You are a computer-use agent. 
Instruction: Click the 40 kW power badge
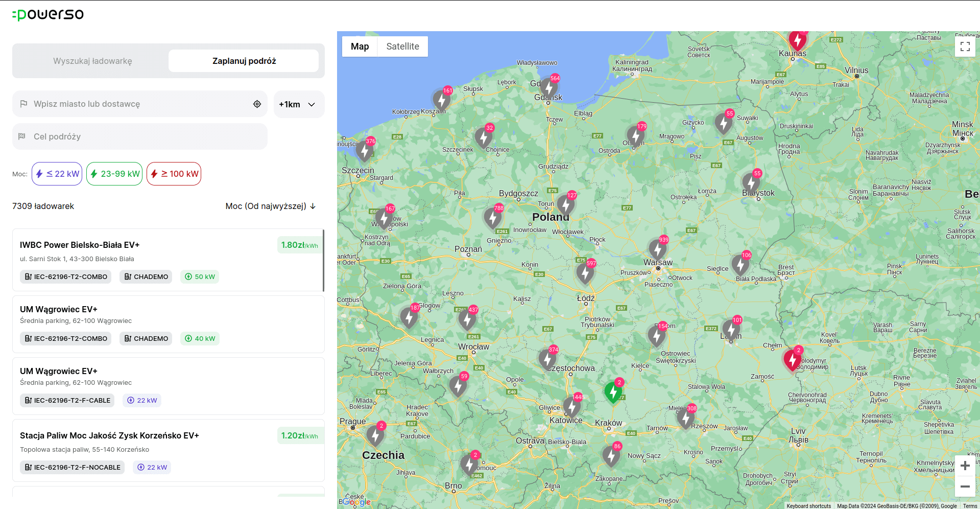[200, 338]
